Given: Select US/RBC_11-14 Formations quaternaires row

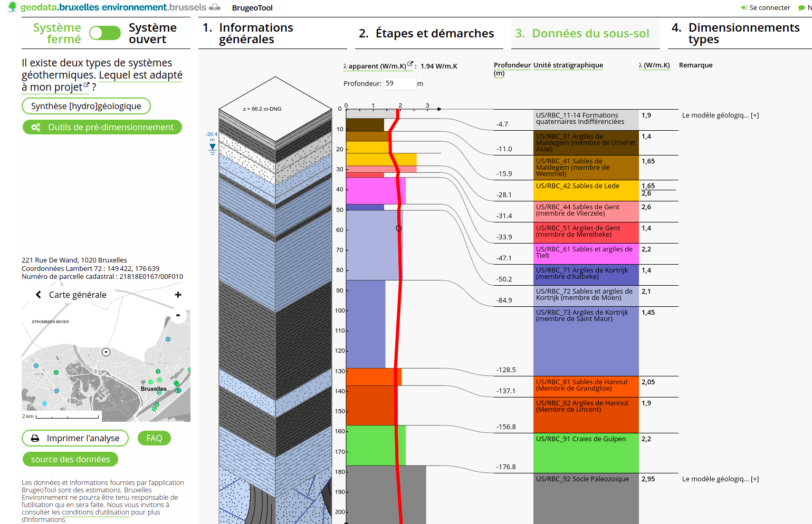Looking at the screenshot, I should pyautogui.click(x=586, y=120).
